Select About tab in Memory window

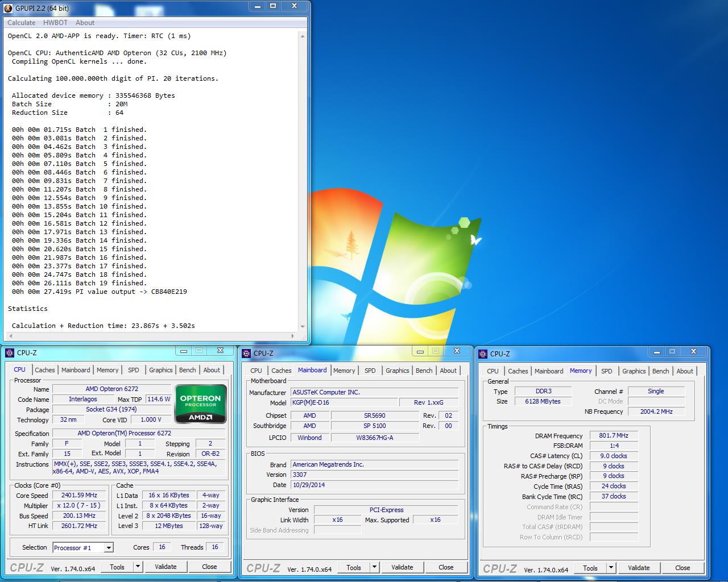(x=685, y=371)
